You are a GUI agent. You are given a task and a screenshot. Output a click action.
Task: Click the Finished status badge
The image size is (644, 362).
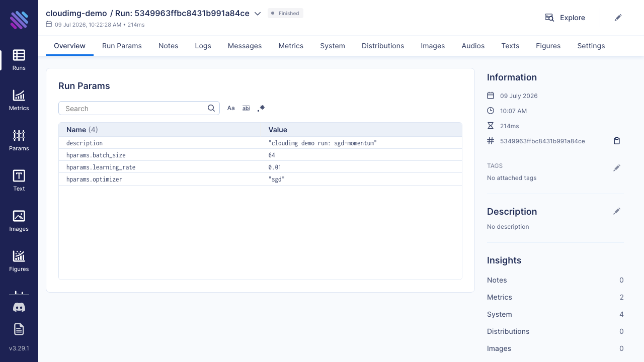pyautogui.click(x=285, y=14)
